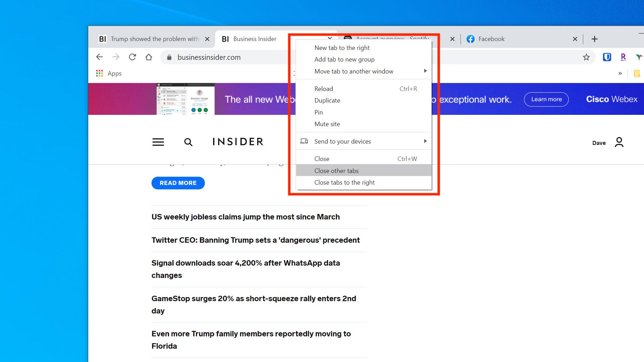Close the Trump article tab
This screenshot has height=362, width=644.
pos(207,39)
